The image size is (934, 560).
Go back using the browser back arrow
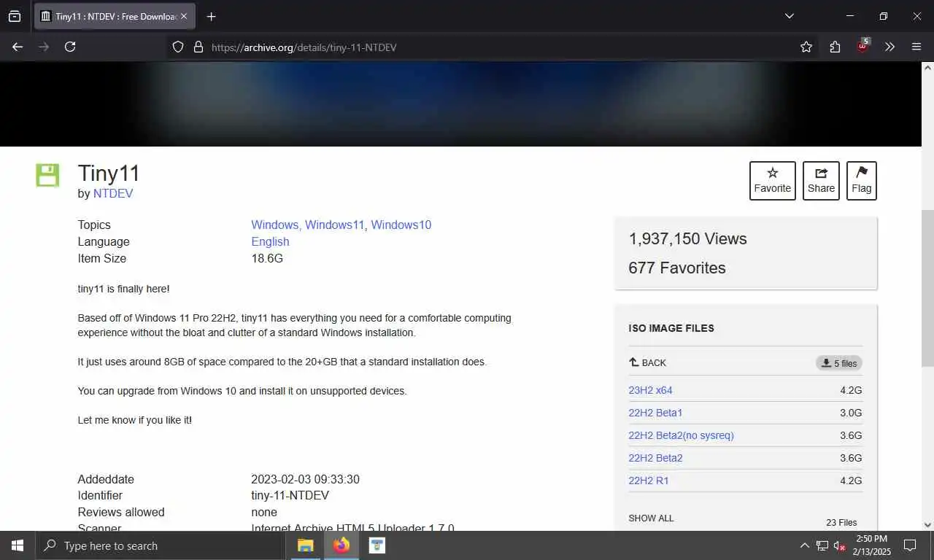click(x=18, y=47)
